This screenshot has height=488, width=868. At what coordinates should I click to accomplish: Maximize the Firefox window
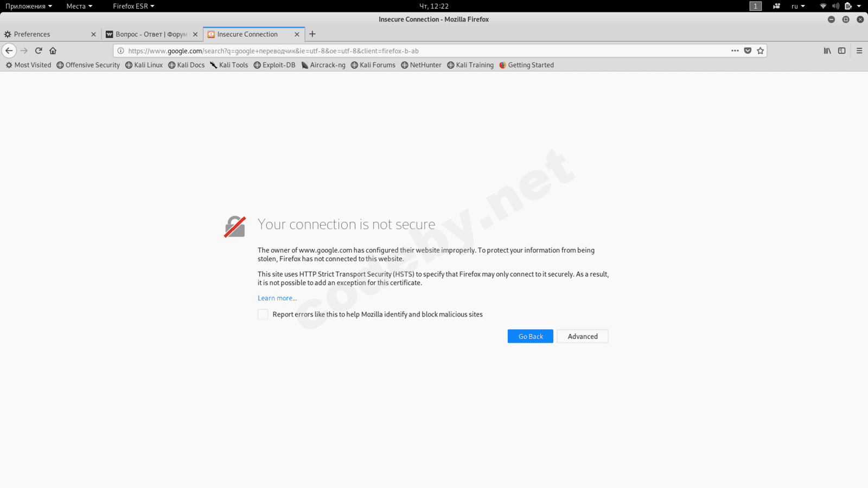coord(846,19)
